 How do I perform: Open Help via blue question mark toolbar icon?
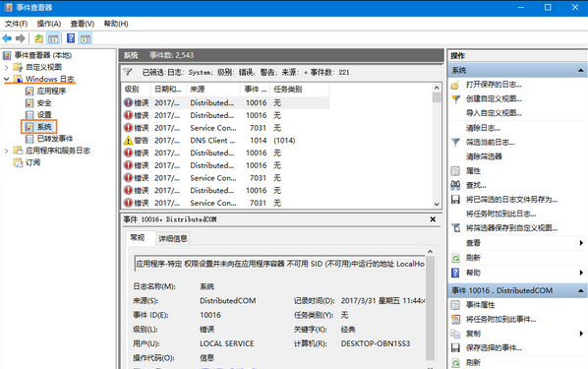pyautogui.click(x=71, y=38)
